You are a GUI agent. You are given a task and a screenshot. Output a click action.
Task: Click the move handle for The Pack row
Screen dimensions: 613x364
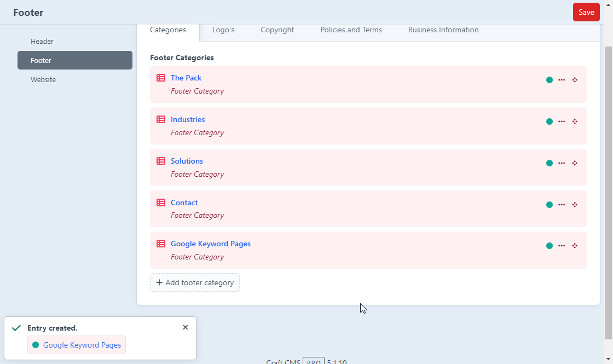point(575,80)
